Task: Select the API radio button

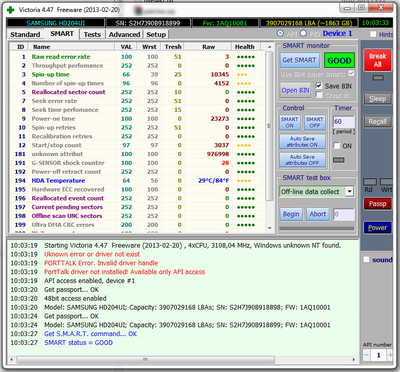Action: tap(281, 33)
